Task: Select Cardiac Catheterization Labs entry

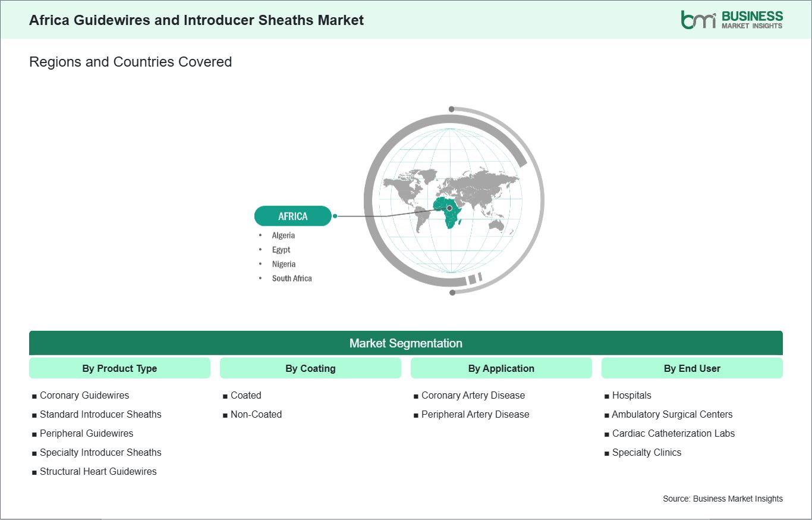Action: (x=673, y=434)
